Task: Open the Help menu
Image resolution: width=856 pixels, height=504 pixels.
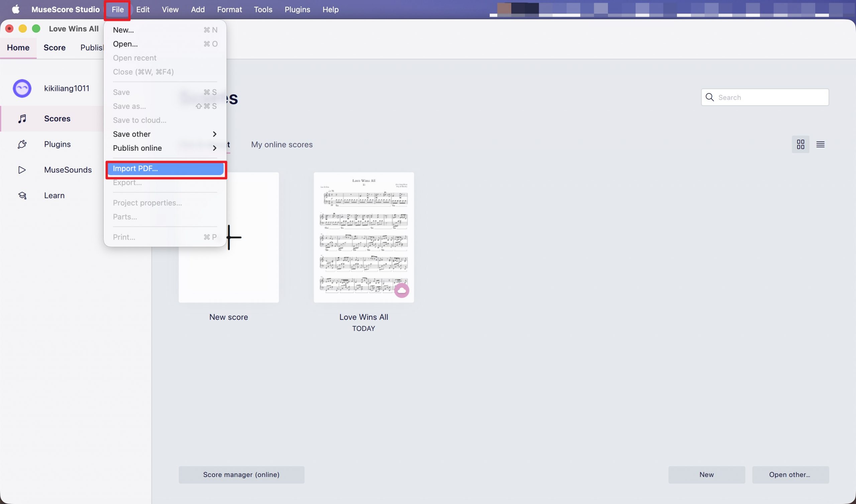Action: 330,9
